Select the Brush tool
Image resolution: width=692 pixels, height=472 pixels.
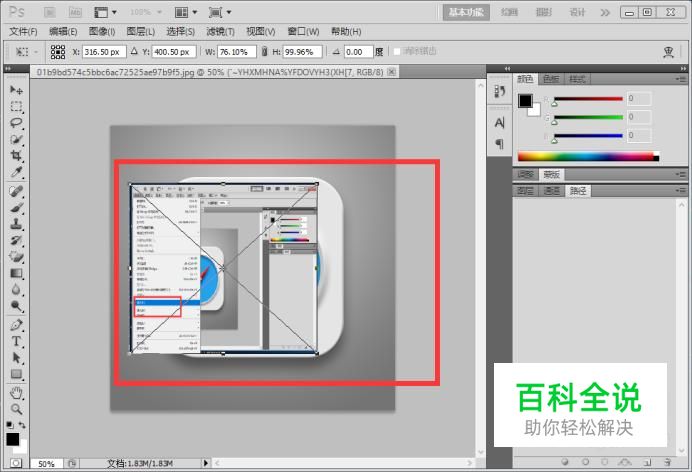(x=16, y=208)
